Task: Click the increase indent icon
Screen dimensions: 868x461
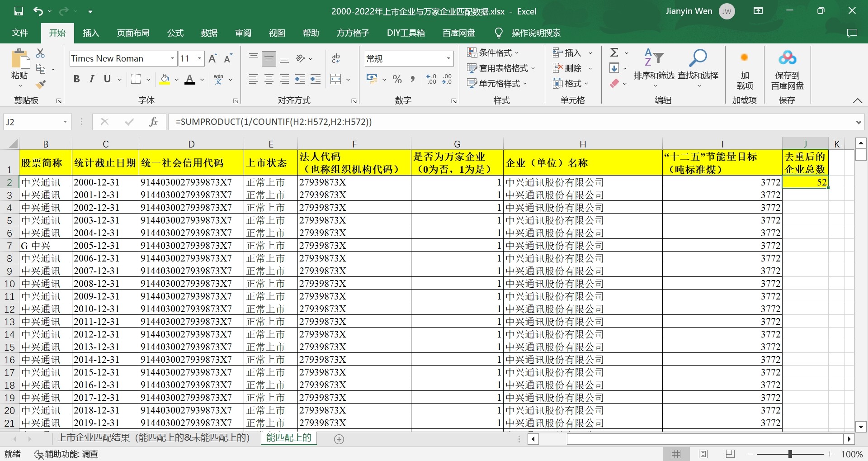Action: [x=315, y=80]
